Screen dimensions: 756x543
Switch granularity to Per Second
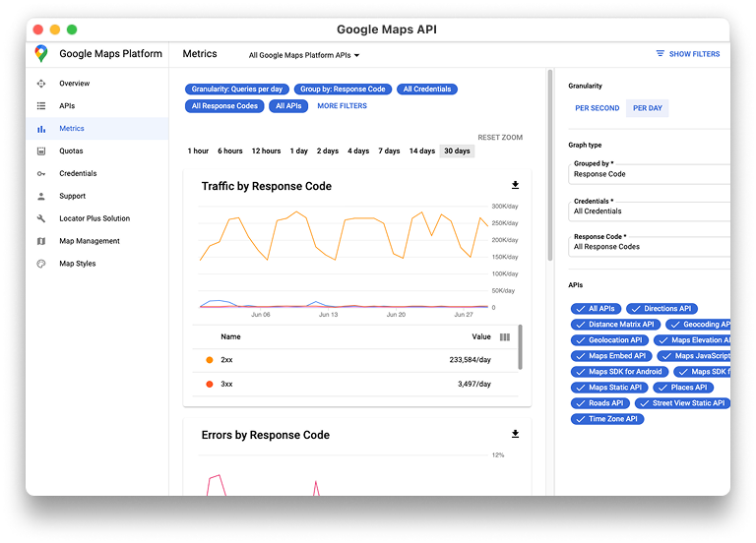pos(597,108)
